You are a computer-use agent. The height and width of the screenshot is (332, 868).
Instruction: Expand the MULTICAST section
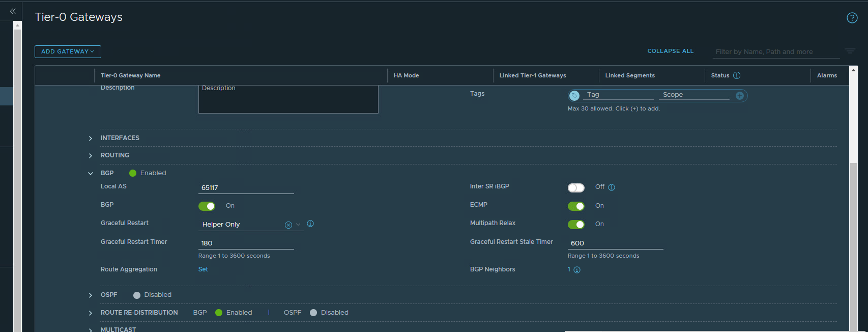click(x=91, y=329)
